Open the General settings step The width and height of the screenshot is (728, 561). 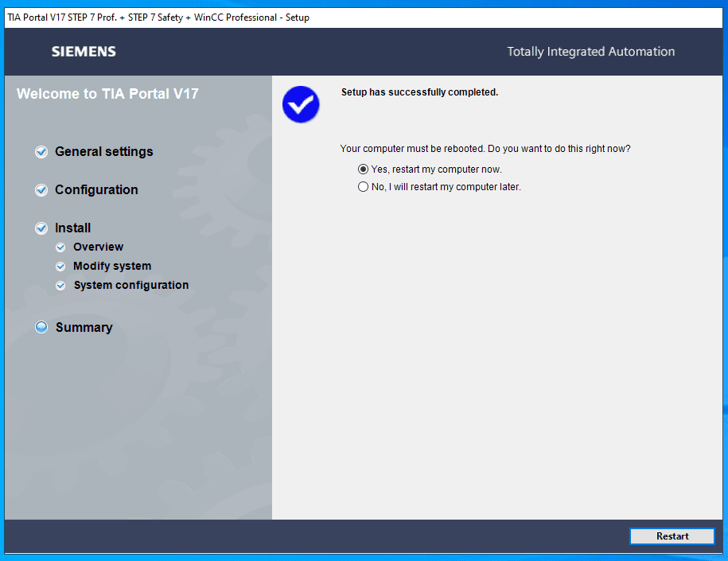(104, 152)
